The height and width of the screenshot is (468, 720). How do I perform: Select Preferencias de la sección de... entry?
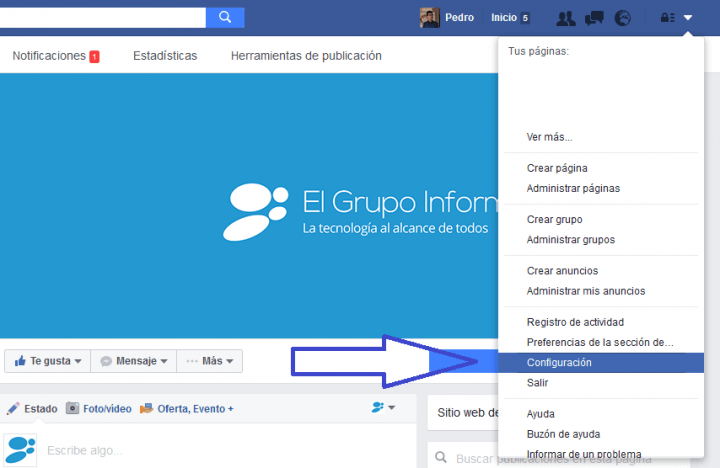tap(600, 343)
